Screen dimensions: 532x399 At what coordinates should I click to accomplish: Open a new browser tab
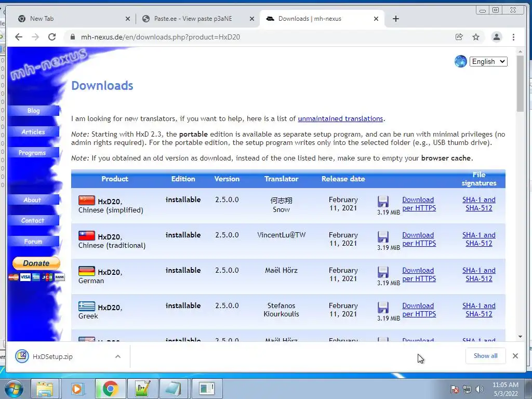[395, 19]
